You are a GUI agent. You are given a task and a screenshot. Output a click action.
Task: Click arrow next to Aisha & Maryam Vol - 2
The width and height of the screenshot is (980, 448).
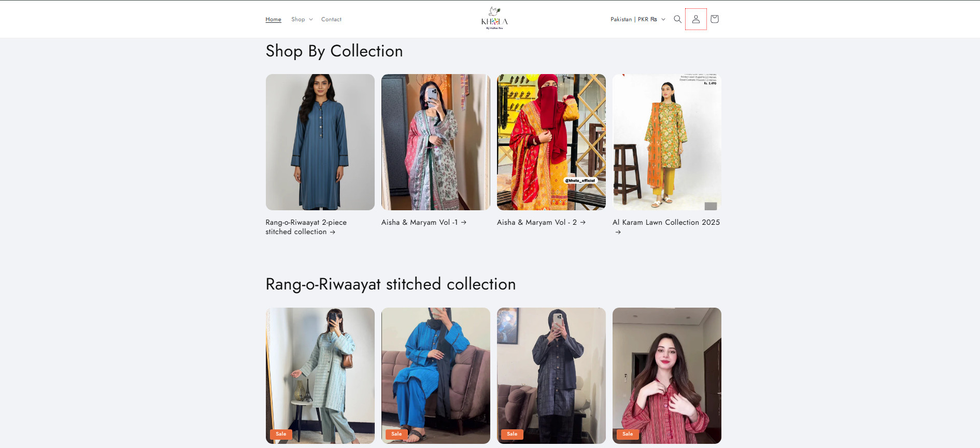(583, 222)
